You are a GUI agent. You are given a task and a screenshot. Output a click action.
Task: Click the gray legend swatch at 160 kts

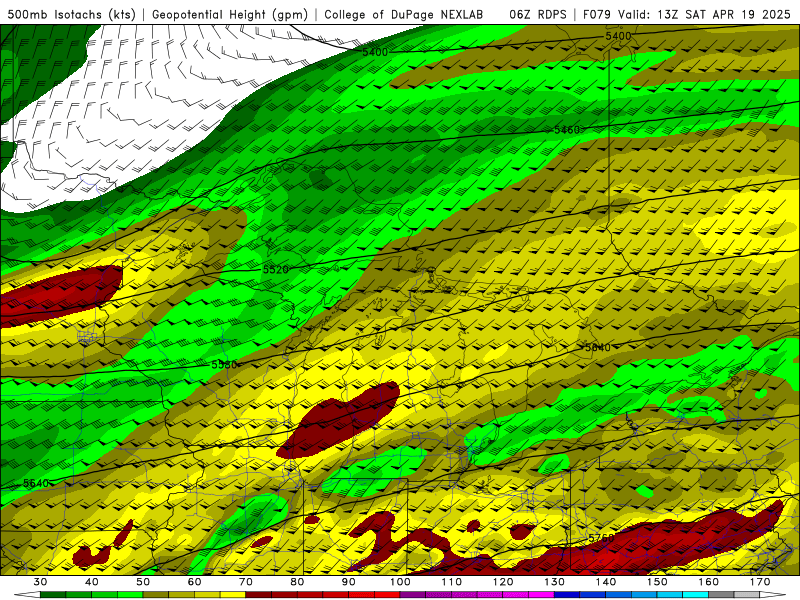point(721,595)
